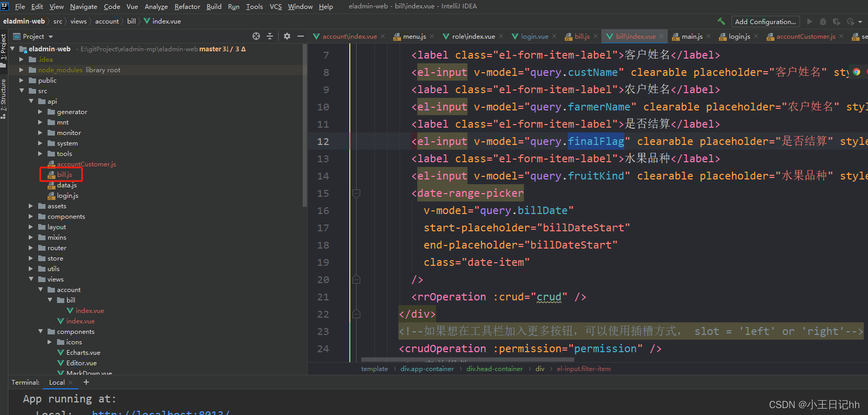Open Chrome browser preview icon in editor

click(856, 72)
